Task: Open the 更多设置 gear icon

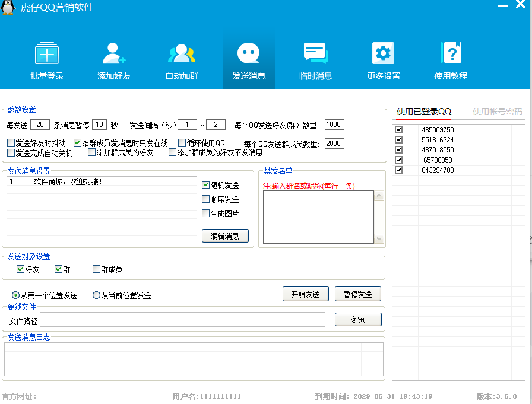Action: [x=383, y=53]
